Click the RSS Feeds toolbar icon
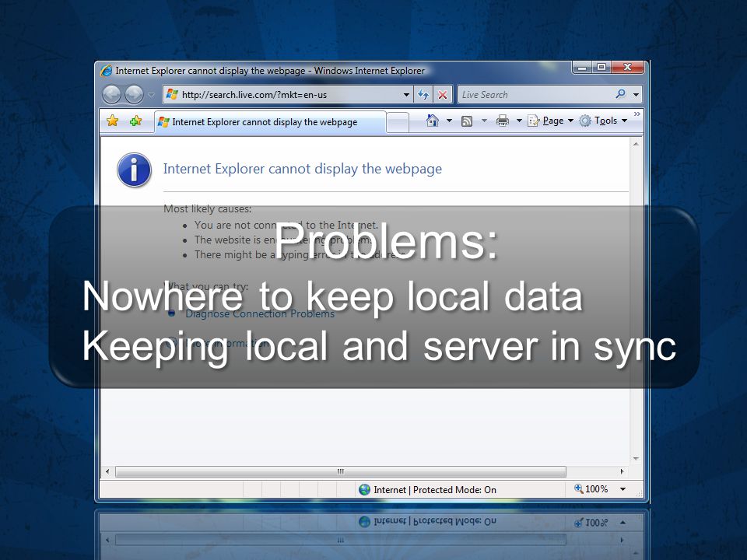 pos(467,121)
